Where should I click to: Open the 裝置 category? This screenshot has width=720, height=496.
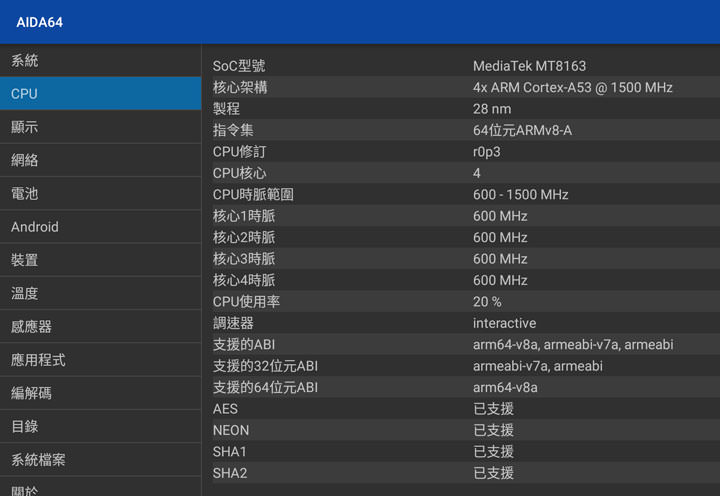100,260
